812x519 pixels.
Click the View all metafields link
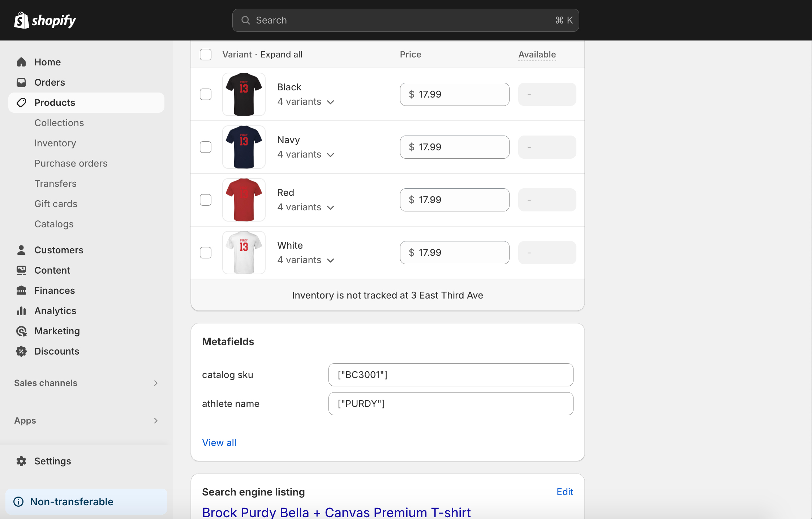point(219,443)
